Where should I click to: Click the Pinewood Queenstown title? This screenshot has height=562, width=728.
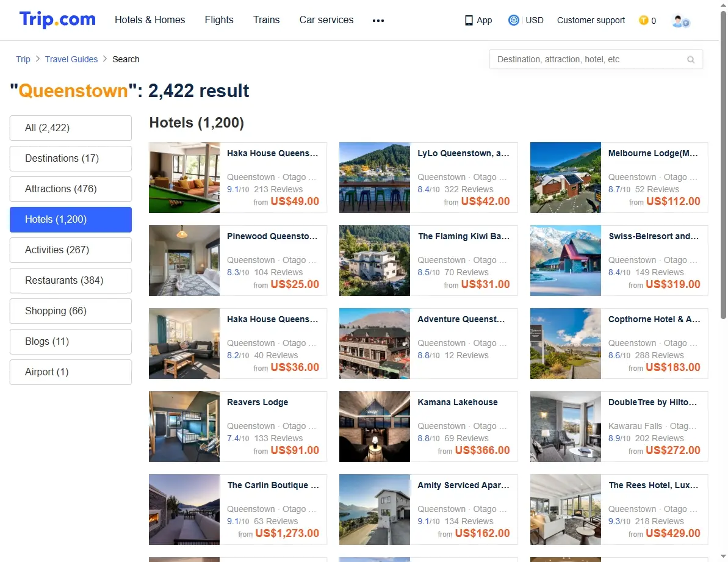point(273,236)
